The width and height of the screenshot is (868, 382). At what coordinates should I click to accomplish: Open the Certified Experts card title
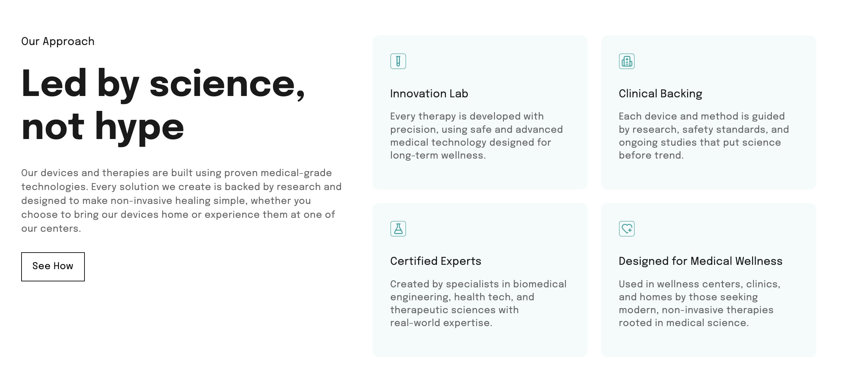435,261
